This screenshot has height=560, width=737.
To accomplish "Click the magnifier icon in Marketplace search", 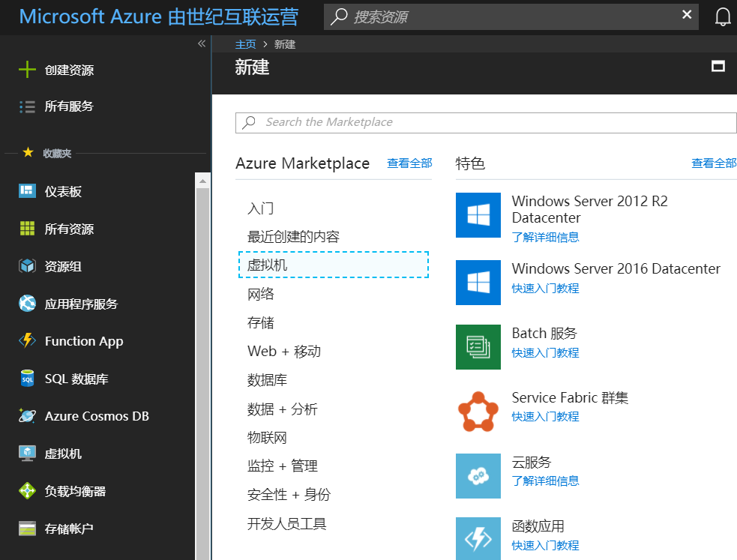I will coord(249,123).
